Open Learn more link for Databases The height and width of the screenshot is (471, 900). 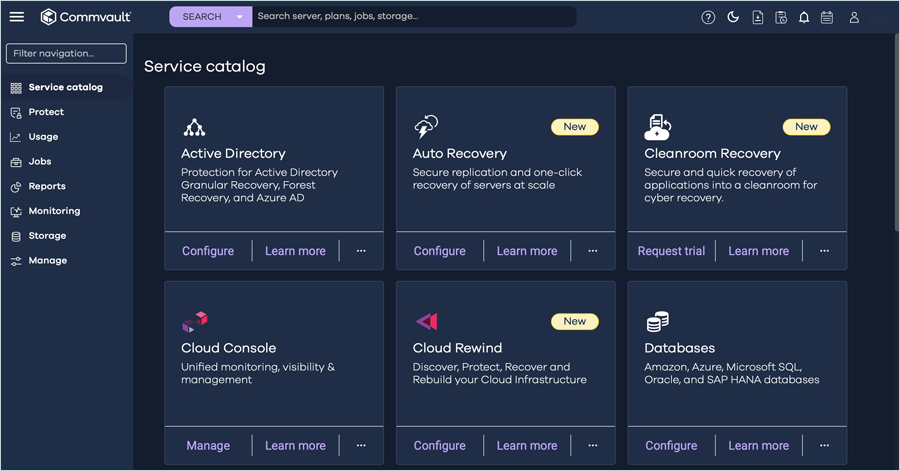click(x=758, y=446)
